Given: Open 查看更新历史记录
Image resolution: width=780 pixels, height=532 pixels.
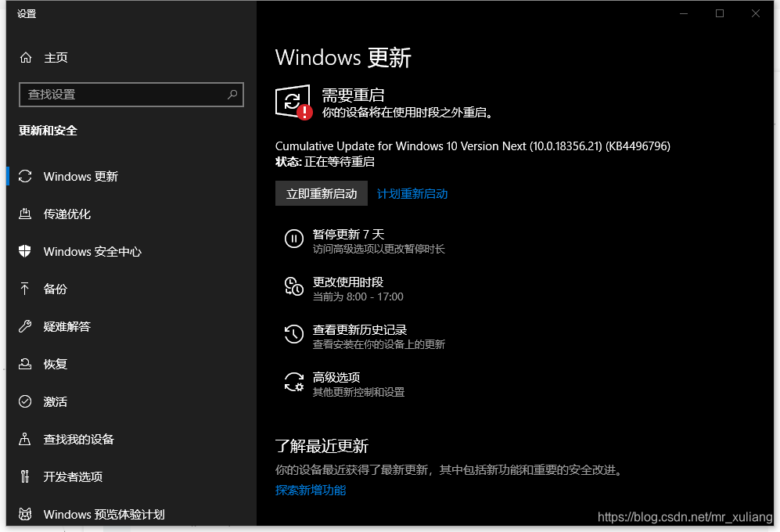Looking at the screenshot, I should [x=365, y=336].
